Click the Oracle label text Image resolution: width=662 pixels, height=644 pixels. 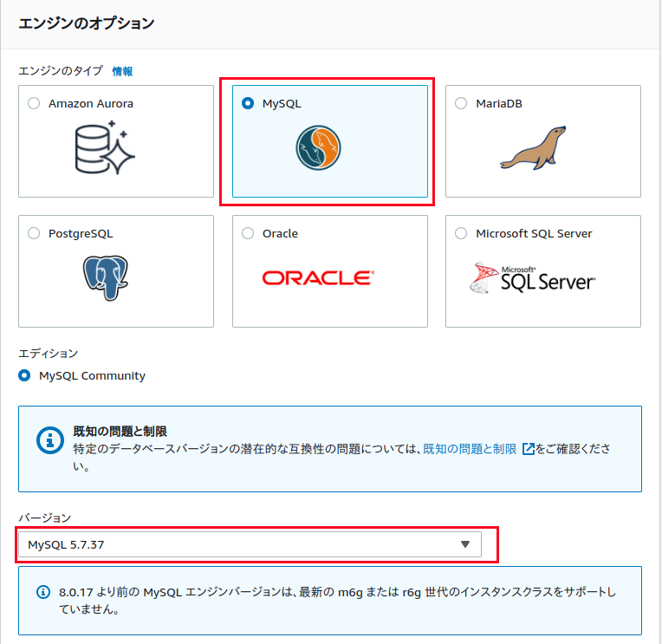point(281,233)
